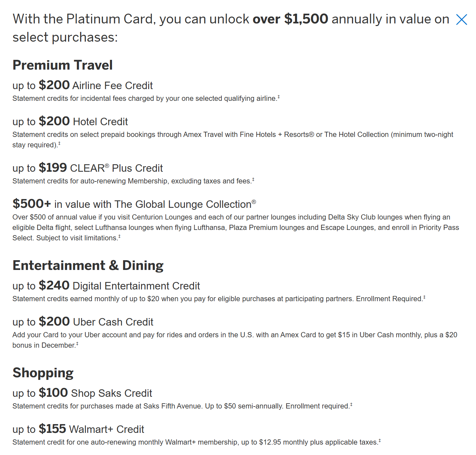The image size is (476, 455).
Task: Select the $200 Airline Fee Credit title
Action: coord(82,85)
